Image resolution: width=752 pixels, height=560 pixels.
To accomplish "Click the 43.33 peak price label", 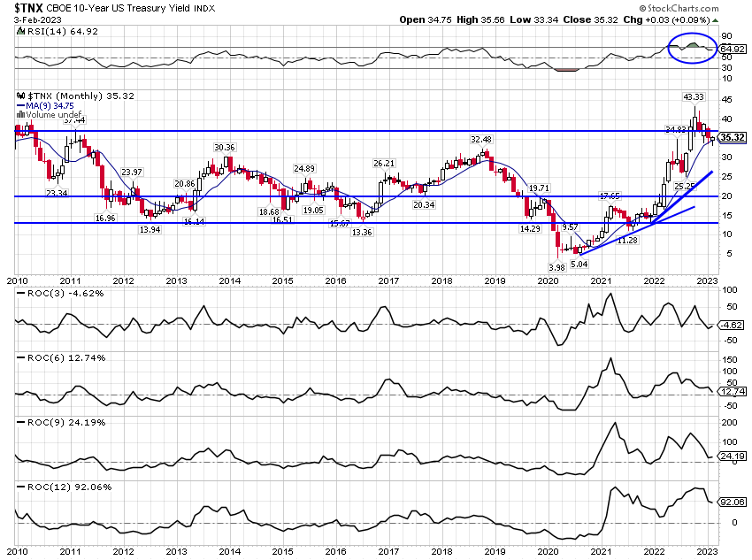I will (x=694, y=96).
